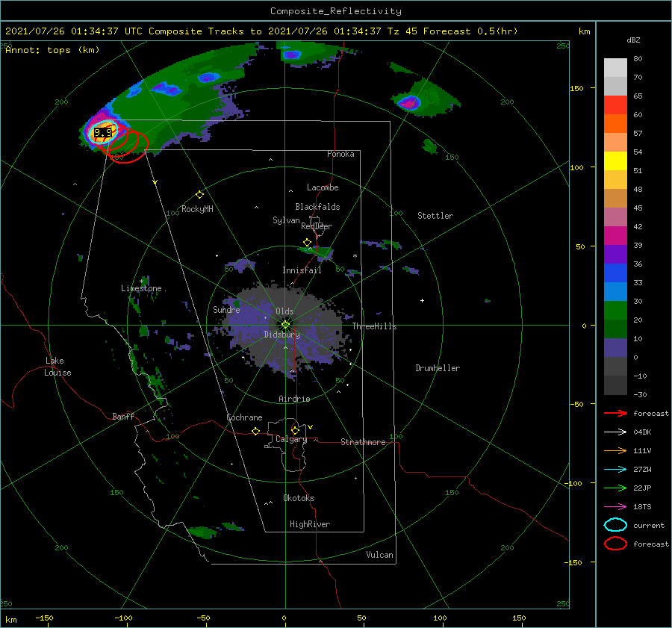This screenshot has height=628, width=672.
Task: Click the storm cell at top center of map
Action: coord(292,55)
